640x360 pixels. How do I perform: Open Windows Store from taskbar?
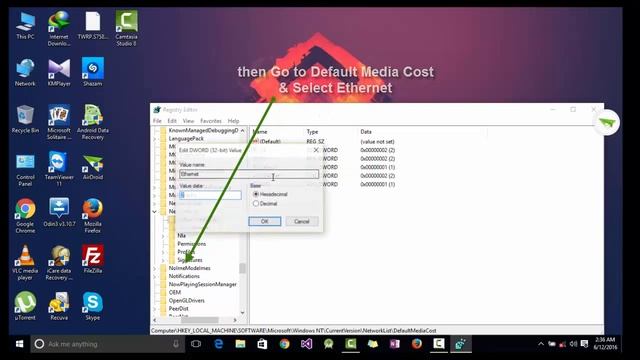coord(262,344)
